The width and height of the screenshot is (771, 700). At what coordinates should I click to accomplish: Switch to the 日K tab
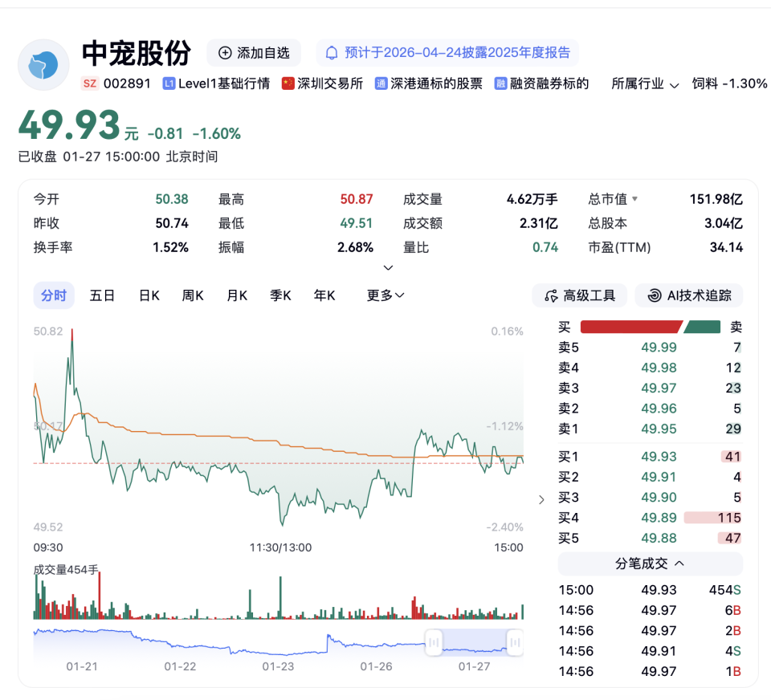[x=148, y=295]
